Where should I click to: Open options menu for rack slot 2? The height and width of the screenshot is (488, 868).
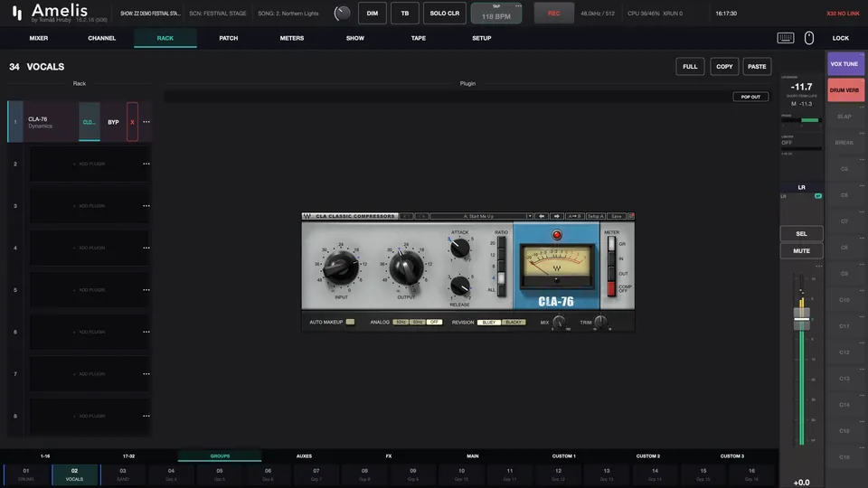[146, 164]
